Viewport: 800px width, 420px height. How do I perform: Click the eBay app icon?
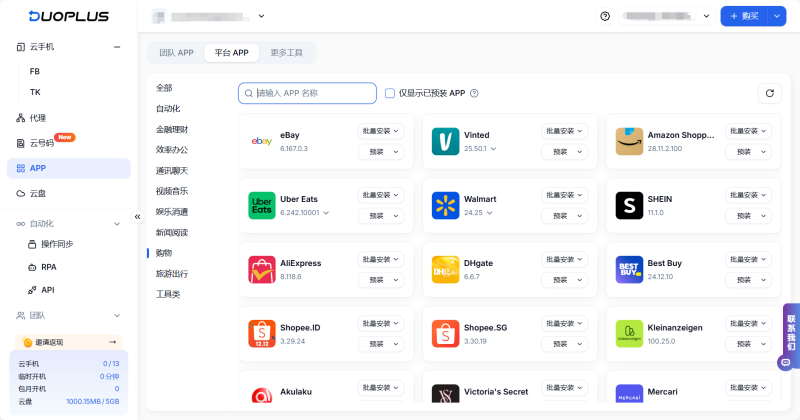click(x=261, y=142)
